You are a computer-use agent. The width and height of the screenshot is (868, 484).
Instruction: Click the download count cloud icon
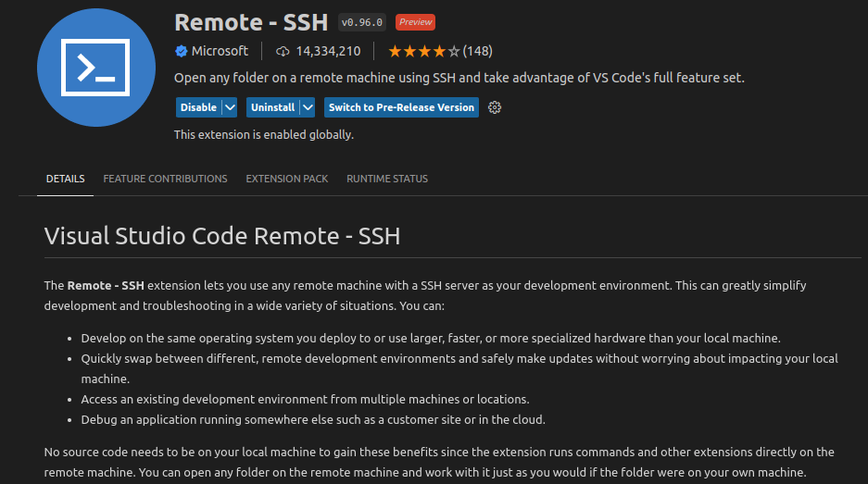[x=283, y=52]
